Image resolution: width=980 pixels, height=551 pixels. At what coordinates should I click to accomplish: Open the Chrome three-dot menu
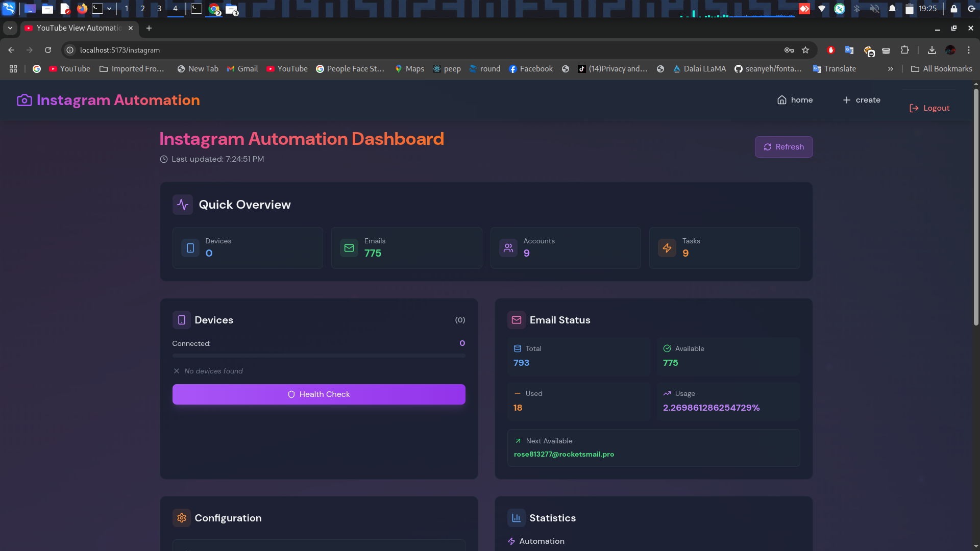969,50
